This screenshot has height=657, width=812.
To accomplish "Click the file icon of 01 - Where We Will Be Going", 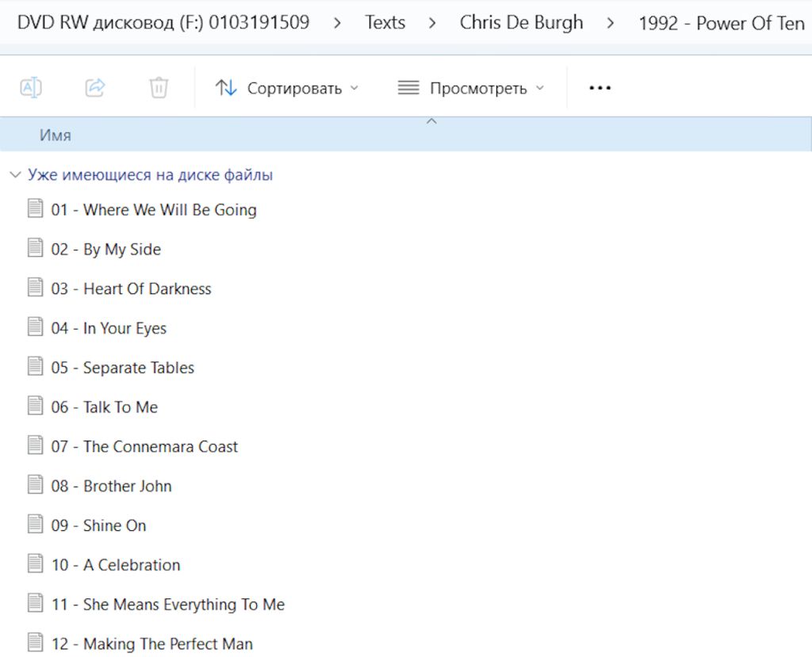I will point(35,208).
